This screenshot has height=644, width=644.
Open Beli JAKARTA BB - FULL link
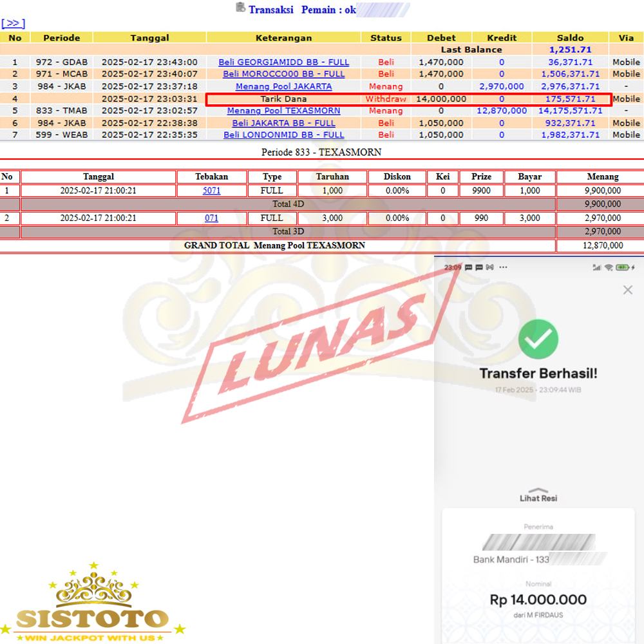pyautogui.click(x=283, y=123)
